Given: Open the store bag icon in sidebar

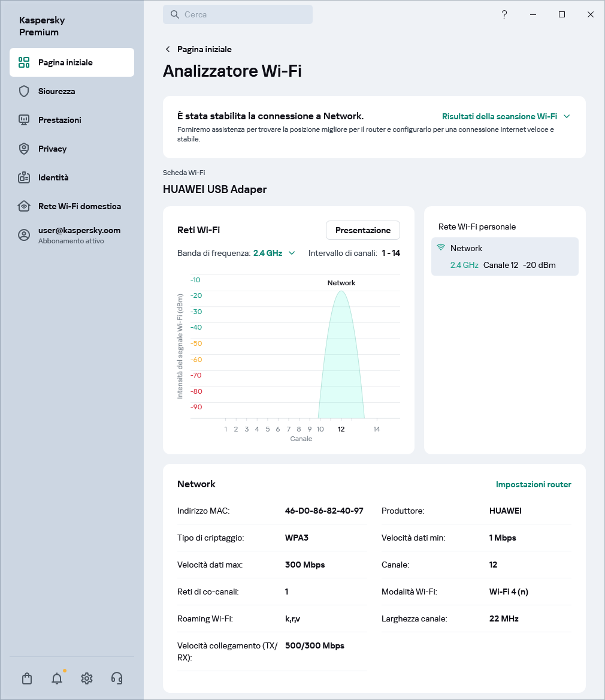Looking at the screenshot, I should pyautogui.click(x=27, y=678).
